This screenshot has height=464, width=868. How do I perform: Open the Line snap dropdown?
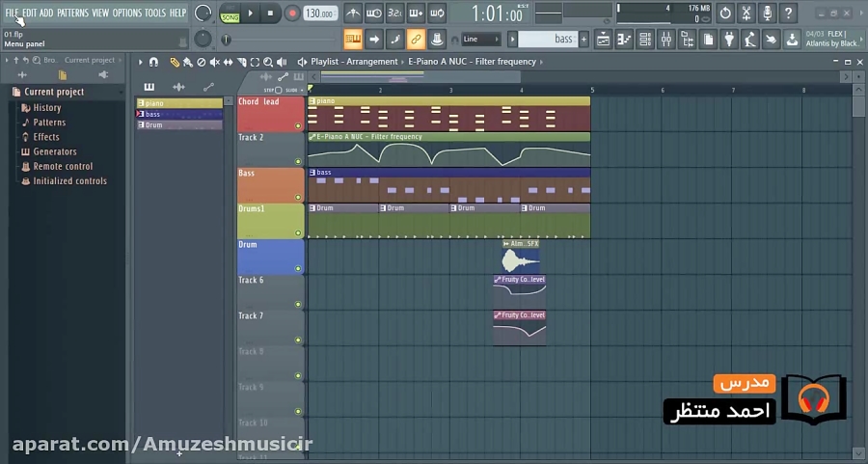tap(481, 40)
